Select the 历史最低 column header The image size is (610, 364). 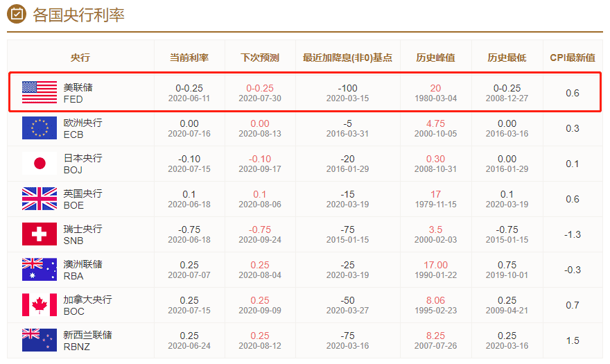click(507, 58)
